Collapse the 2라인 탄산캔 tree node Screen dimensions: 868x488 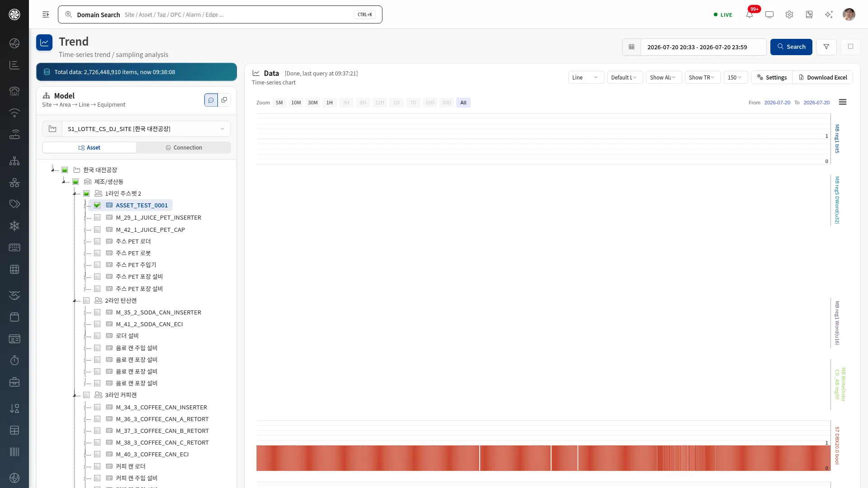point(75,300)
